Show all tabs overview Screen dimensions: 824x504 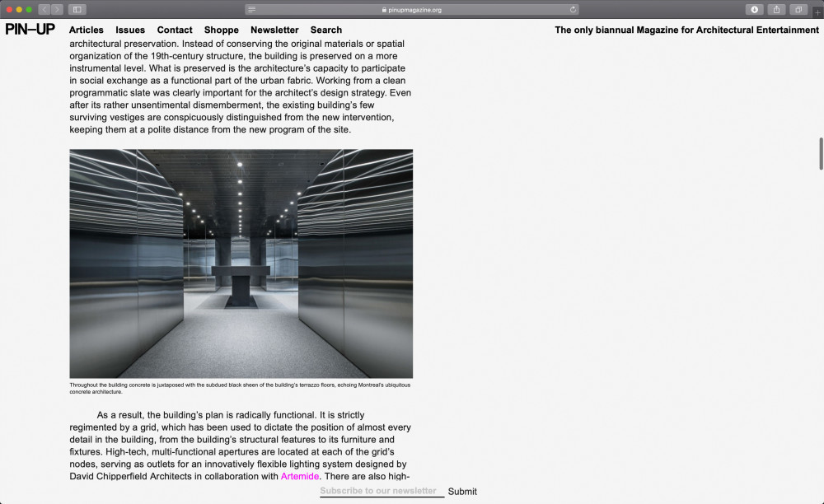[x=798, y=9]
